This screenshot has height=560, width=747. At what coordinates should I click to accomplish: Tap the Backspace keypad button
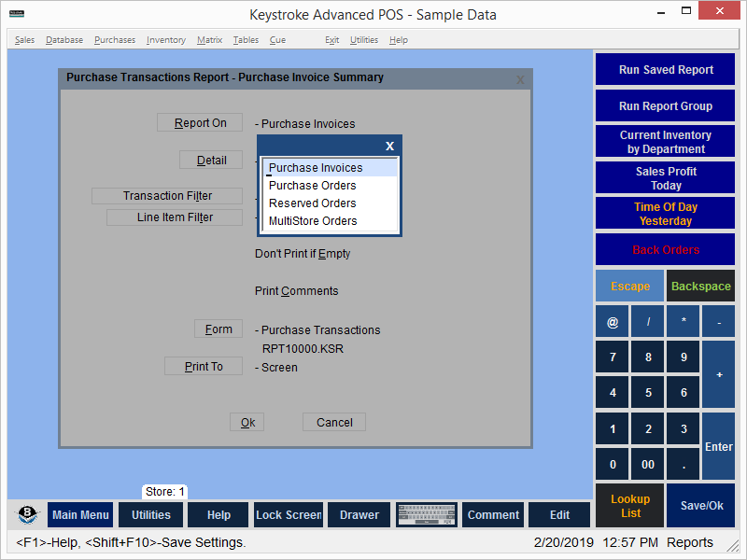tap(700, 287)
